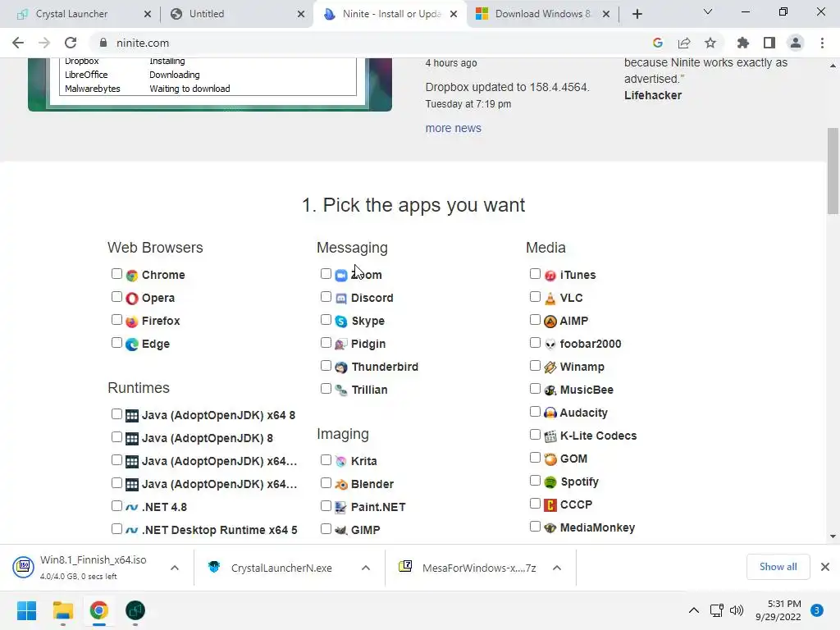This screenshot has width=840, height=630.
Task: Click the Krita app icon
Action: (x=341, y=462)
